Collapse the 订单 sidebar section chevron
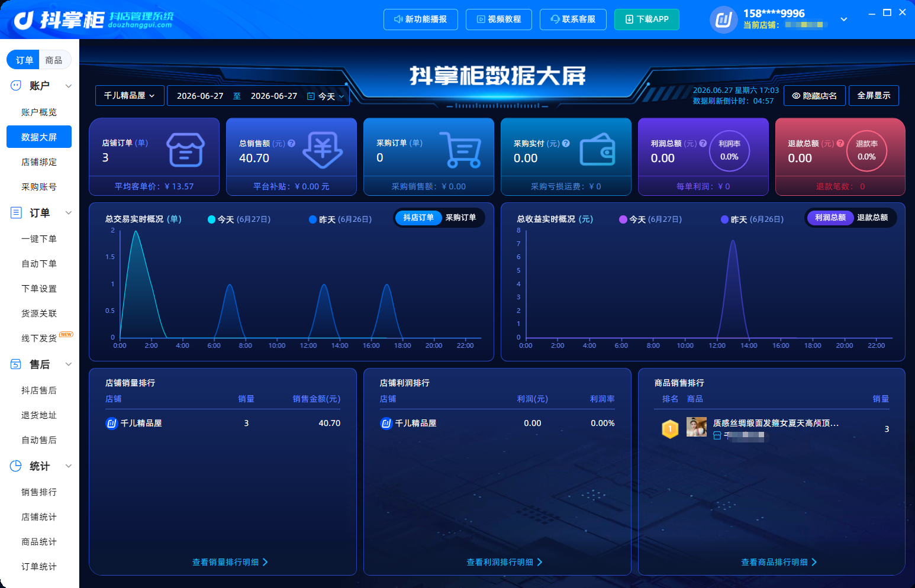Viewport: 915px width, 588px height. tap(69, 213)
